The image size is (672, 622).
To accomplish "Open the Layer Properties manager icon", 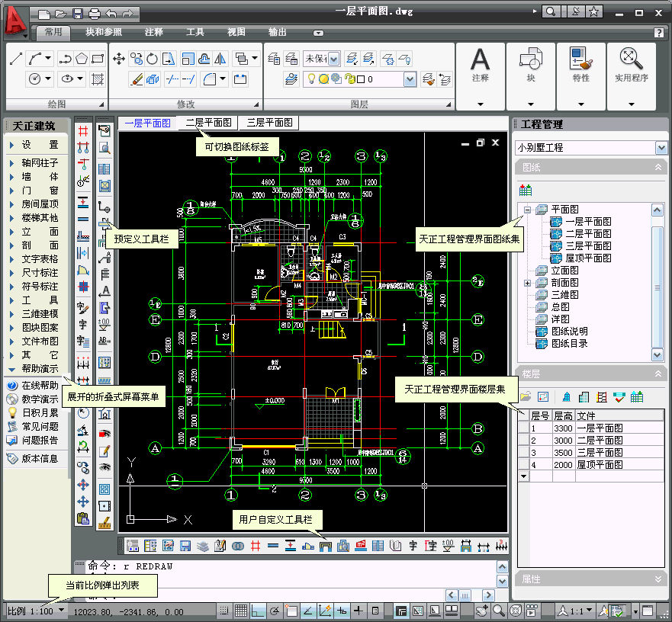I will 274,59.
